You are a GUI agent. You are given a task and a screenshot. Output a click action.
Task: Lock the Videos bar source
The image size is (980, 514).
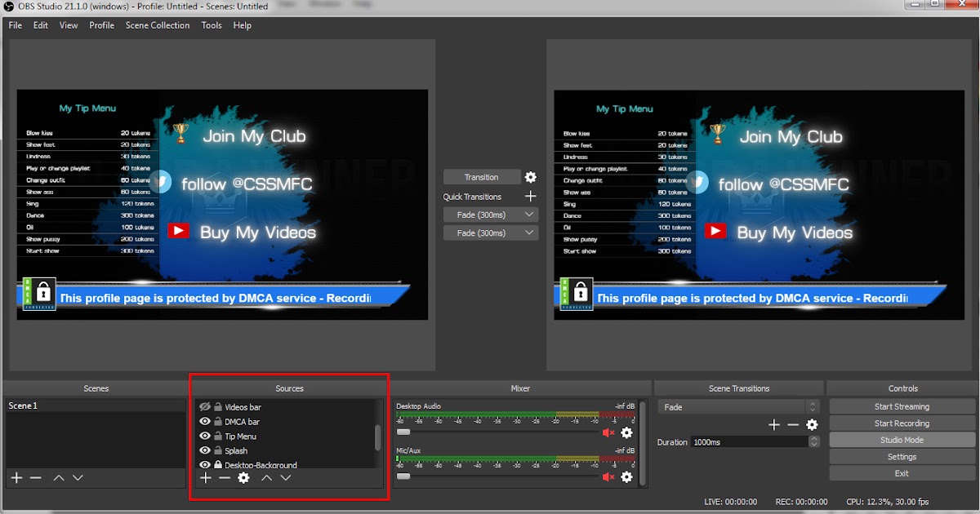(218, 407)
